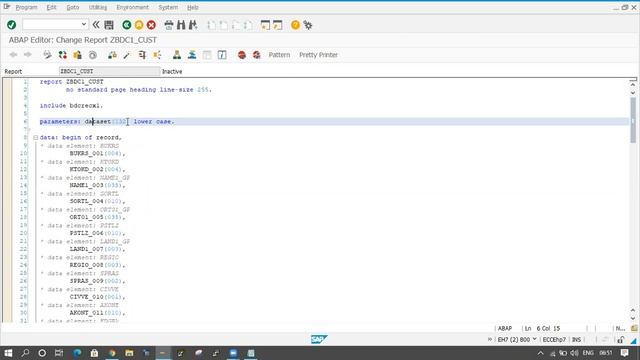
Task: Open Help with the yellow question icon
Action: click(x=295, y=25)
